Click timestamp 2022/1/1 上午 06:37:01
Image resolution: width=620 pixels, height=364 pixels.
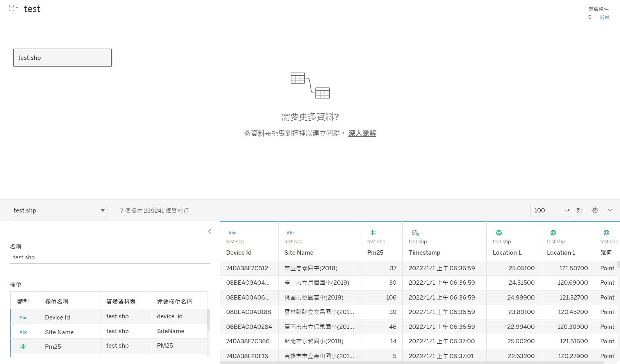442,356
